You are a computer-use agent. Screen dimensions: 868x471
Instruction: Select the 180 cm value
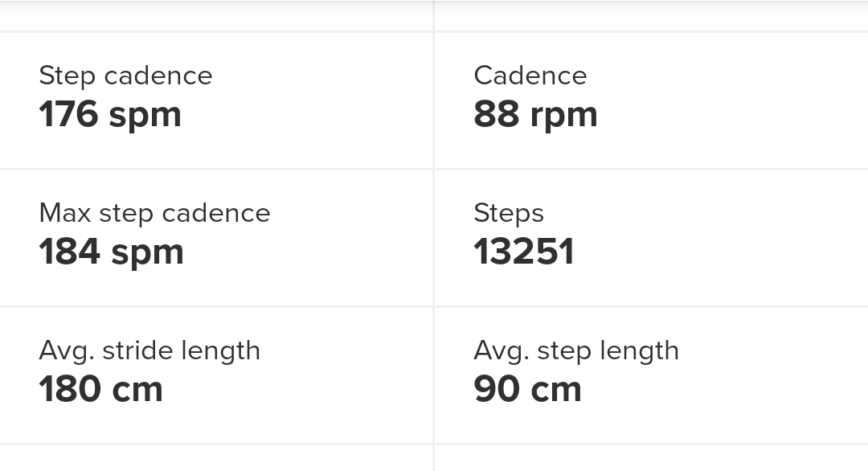pyautogui.click(x=100, y=389)
